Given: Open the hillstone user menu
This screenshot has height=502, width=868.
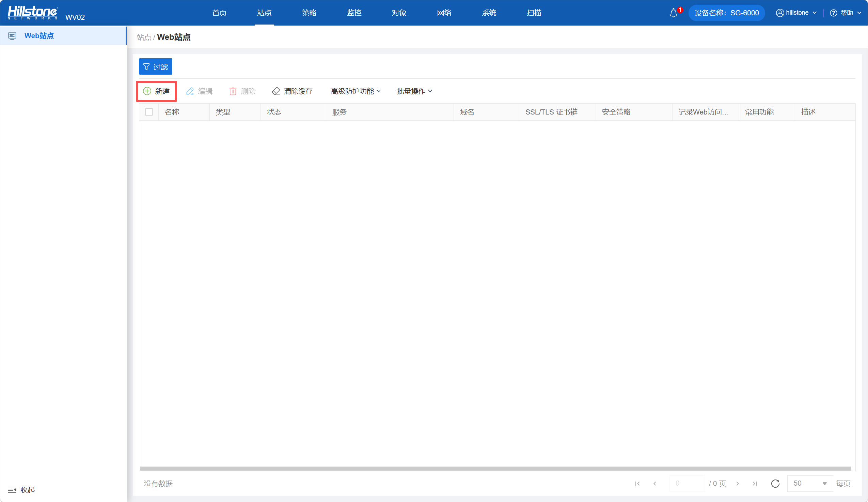Looking at the screenshot, I should (x=796, y=13).
